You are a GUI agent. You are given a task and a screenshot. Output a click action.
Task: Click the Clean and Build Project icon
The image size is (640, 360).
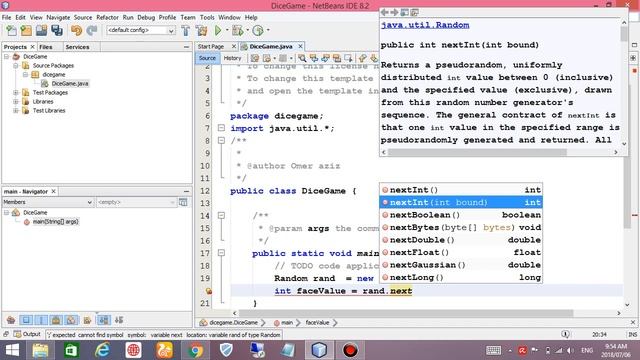click(201, 30)
